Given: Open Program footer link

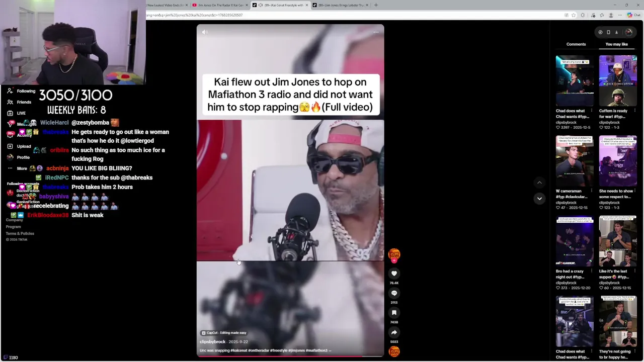Looking at the screenshot, I should click(14, 227).
